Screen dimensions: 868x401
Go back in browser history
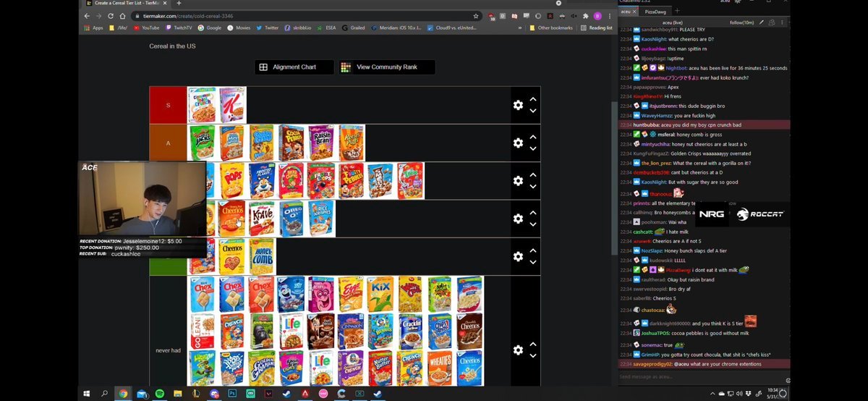87,16
